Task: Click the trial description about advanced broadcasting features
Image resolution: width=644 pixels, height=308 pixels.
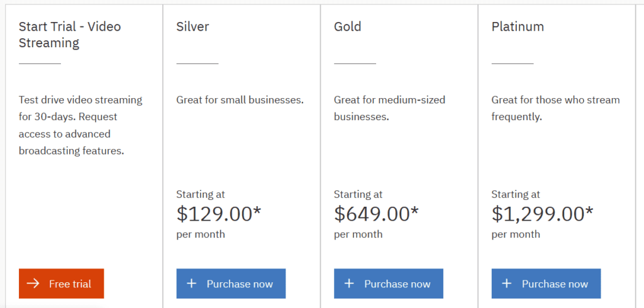Action: (x=80, y=125)
